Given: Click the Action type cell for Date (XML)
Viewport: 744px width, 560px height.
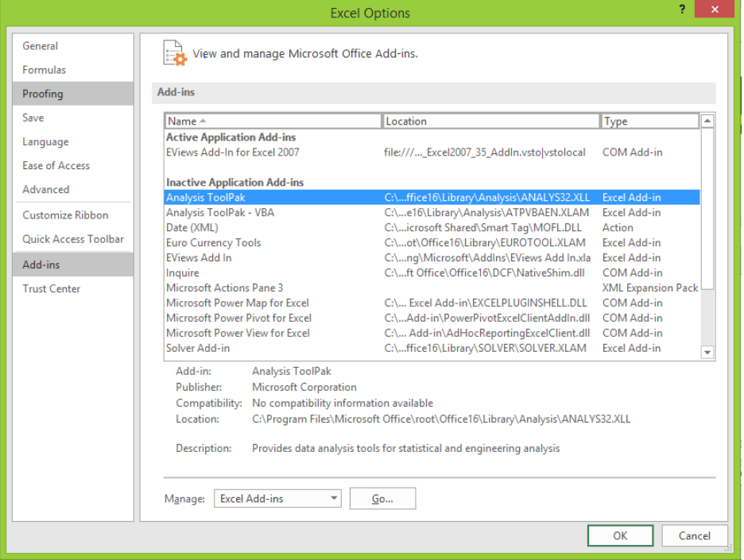Looking at the screenshot, I should (618, 228).
